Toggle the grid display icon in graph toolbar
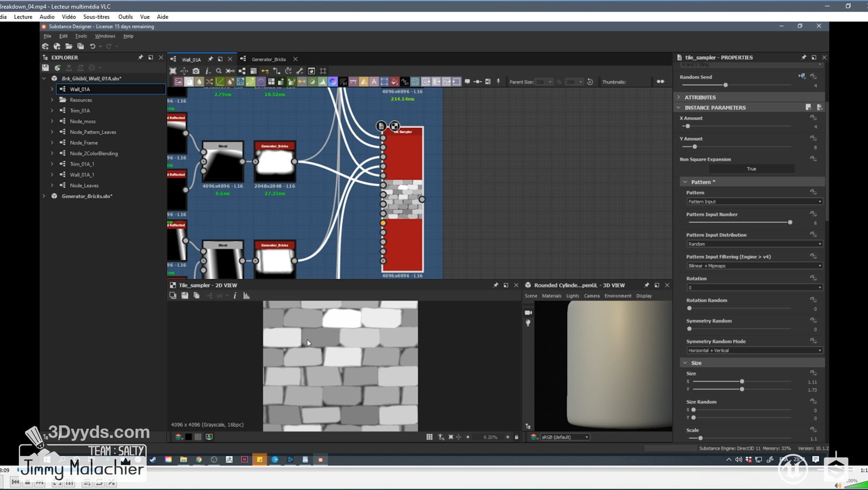Screen dimensions: 868x490 [x=323, y=71]
